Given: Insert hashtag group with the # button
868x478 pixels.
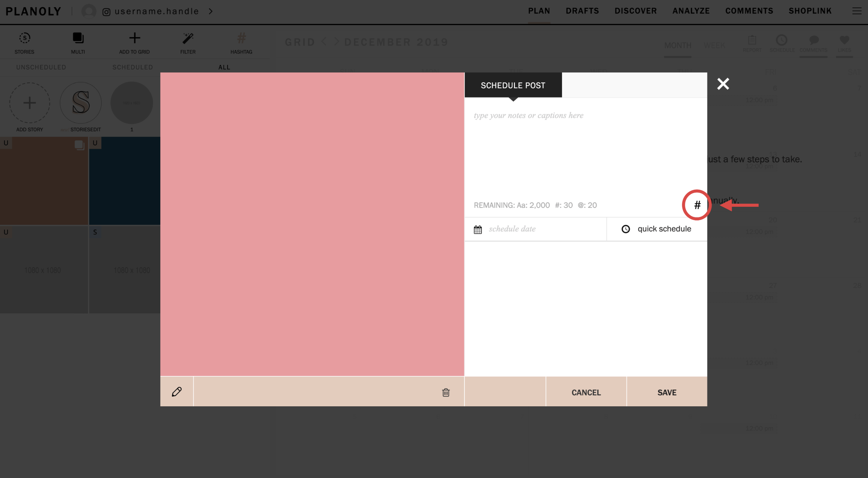Looking at the screenshot, I should pyautogui.click(x=697, y=205).
